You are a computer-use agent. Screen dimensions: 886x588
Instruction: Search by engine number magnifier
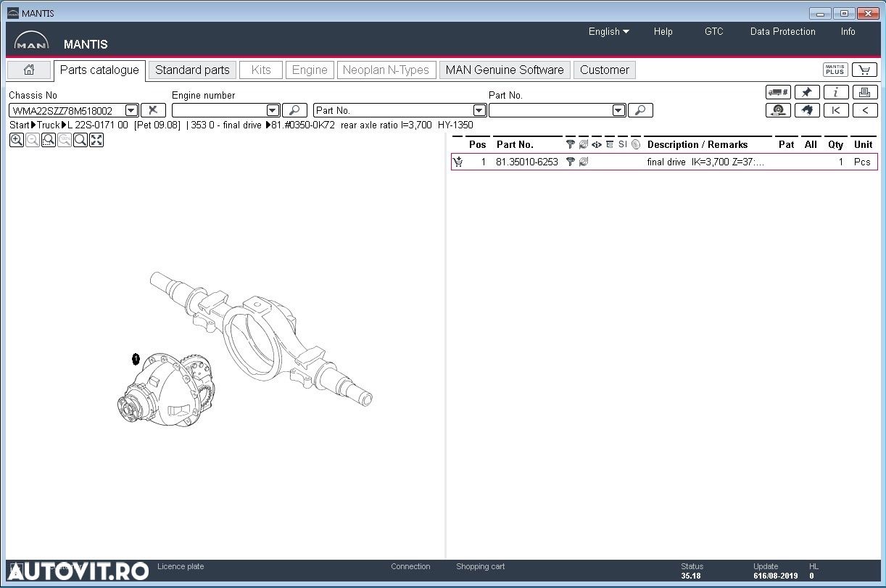click(294, 110)
